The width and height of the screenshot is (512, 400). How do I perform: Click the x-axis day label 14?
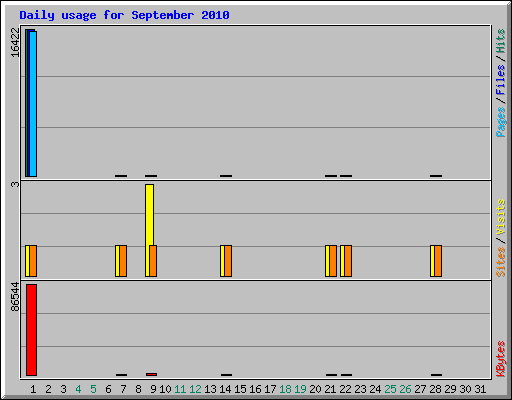pyautogui.click(x=225, y=389)
